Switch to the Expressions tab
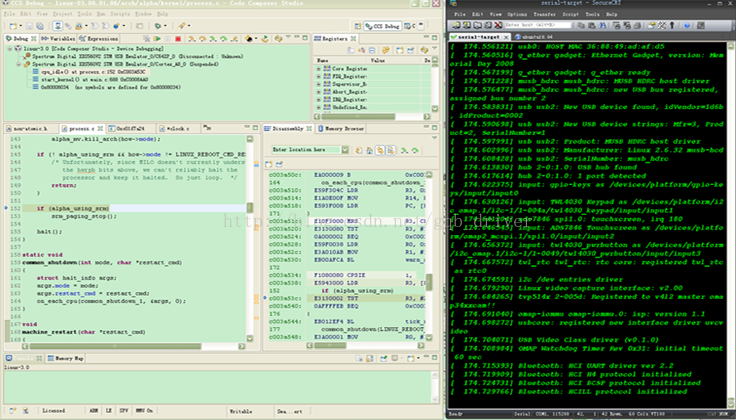736x420 pixels. (x=99, y=38)
